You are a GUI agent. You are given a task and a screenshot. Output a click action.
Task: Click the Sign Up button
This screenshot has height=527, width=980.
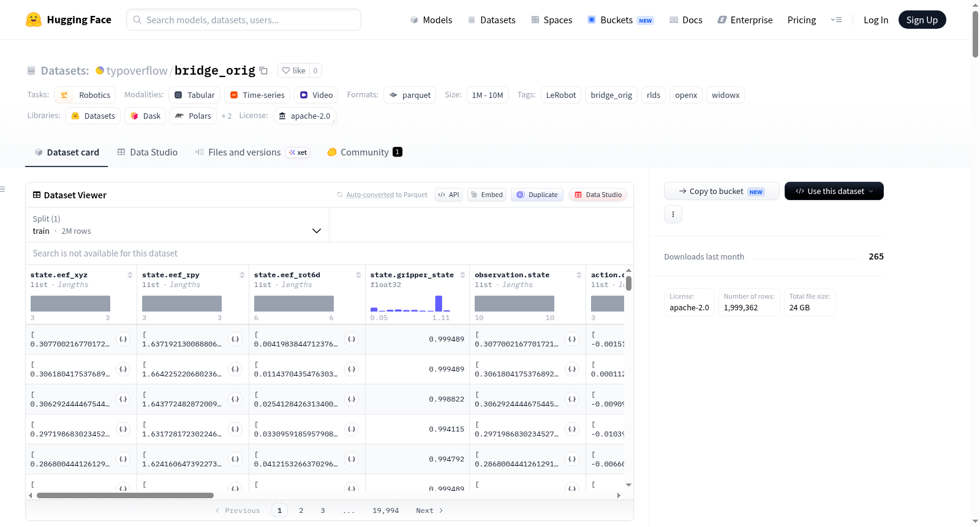pos(922,20)
